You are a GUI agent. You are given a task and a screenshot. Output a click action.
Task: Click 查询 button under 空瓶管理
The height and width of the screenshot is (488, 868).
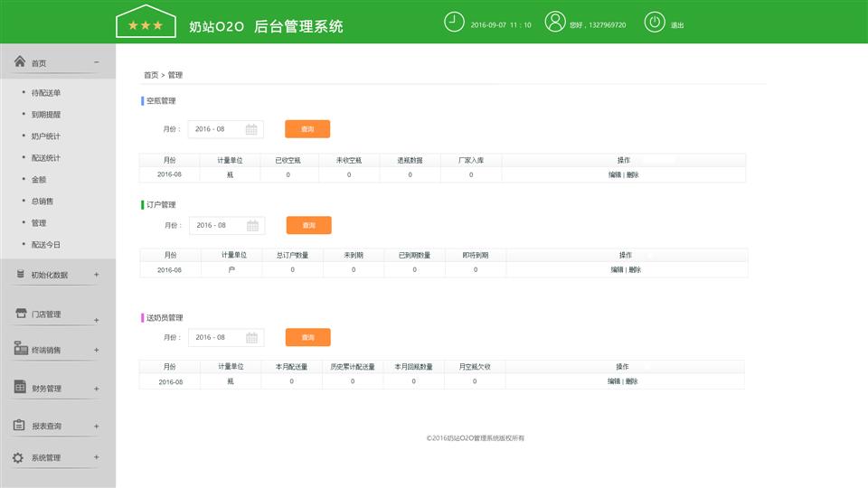[307, 129]
